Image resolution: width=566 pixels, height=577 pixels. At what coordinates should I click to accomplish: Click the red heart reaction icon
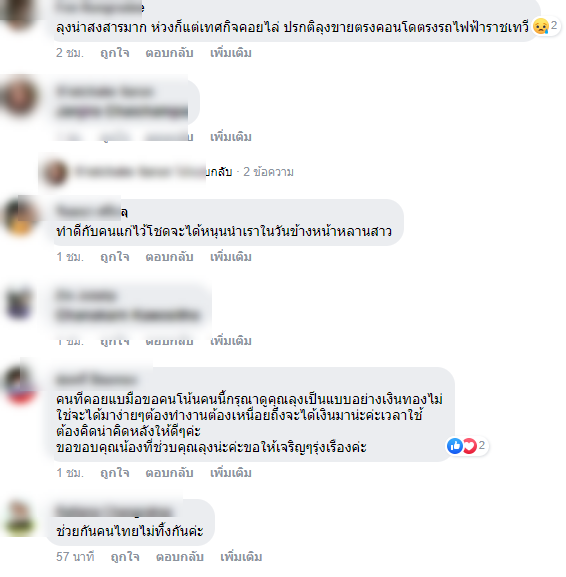point(470,446)
